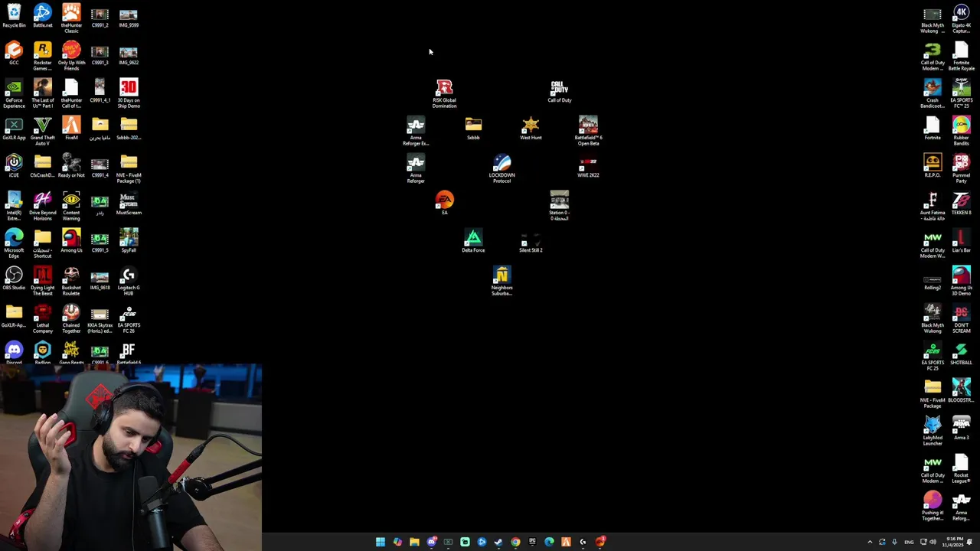Select the Content Warning desktop icon
Image resolution: width=980 pixels, height=551 pixels.
[x=71, y=206]
